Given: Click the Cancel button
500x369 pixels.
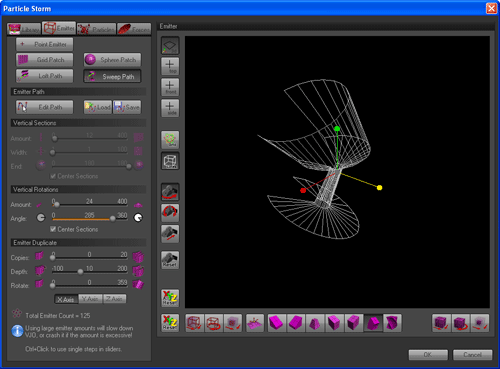Looking at the screenshot, I should pyautogui.click(x=472, y=355).
